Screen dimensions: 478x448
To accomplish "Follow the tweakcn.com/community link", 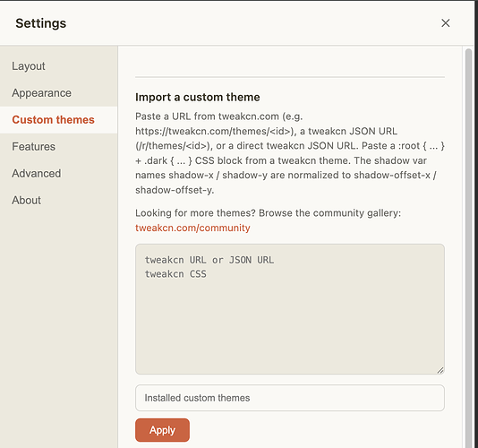I will [x=192, y=228].
